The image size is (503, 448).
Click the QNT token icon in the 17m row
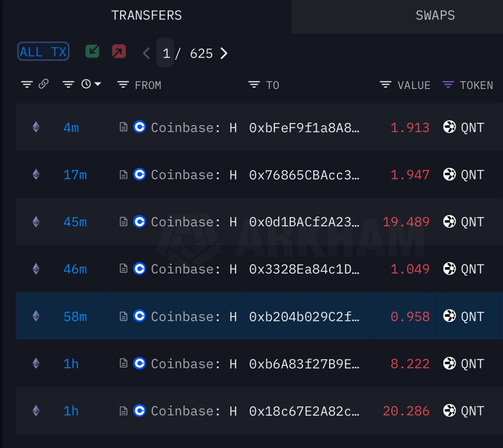tap(449, 174)
